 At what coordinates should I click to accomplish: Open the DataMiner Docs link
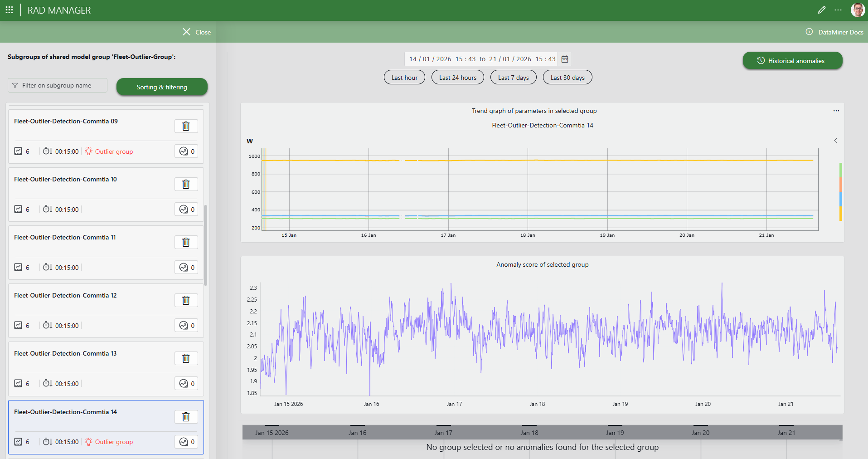pos(840,32)
